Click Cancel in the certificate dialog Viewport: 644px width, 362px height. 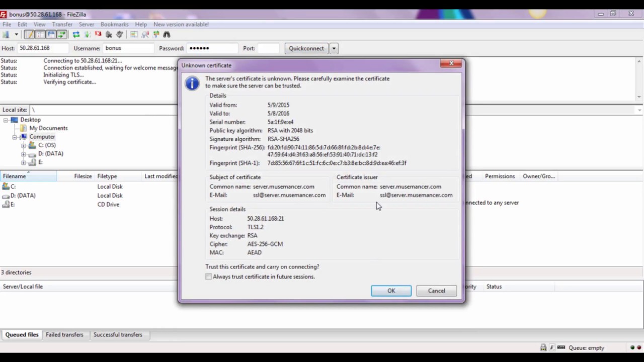point(436,291)
